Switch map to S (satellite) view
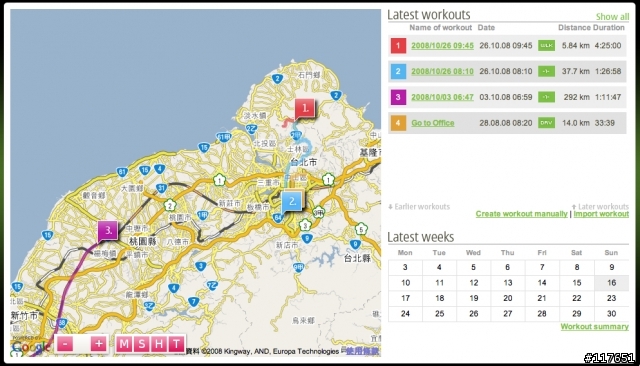The width and height of the screenshot is (640, 366). (141, 344)
